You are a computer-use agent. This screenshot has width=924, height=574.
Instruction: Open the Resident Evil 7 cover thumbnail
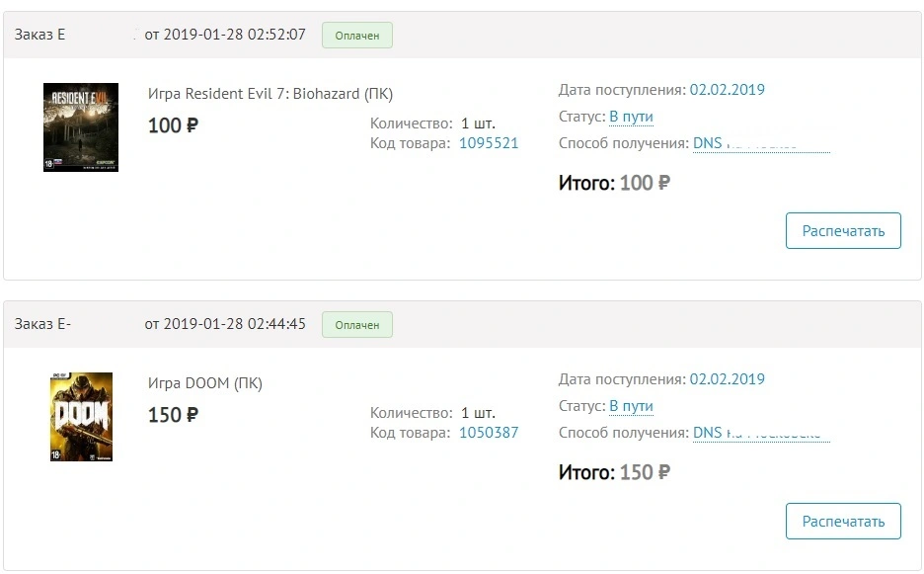[x=81, y=127]
